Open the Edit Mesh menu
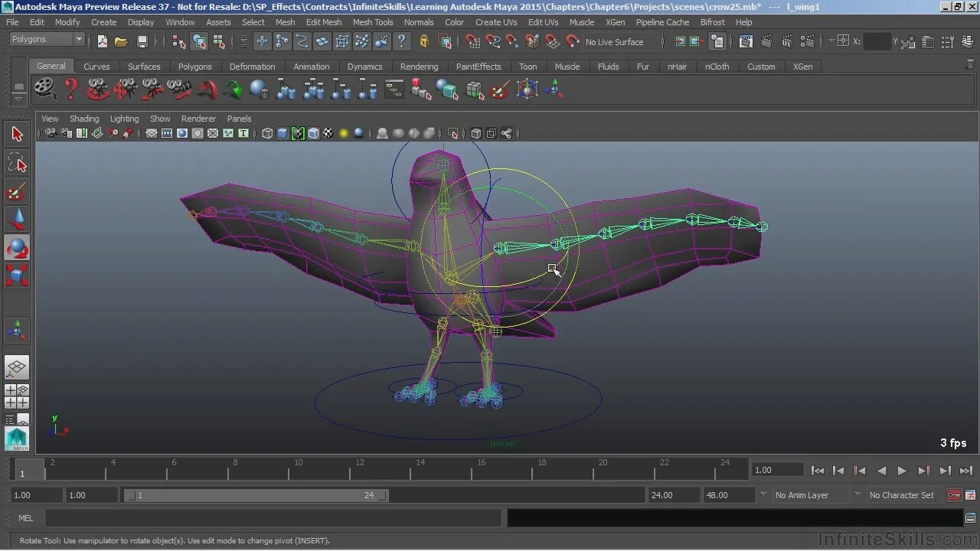 [x=323, y=22]
